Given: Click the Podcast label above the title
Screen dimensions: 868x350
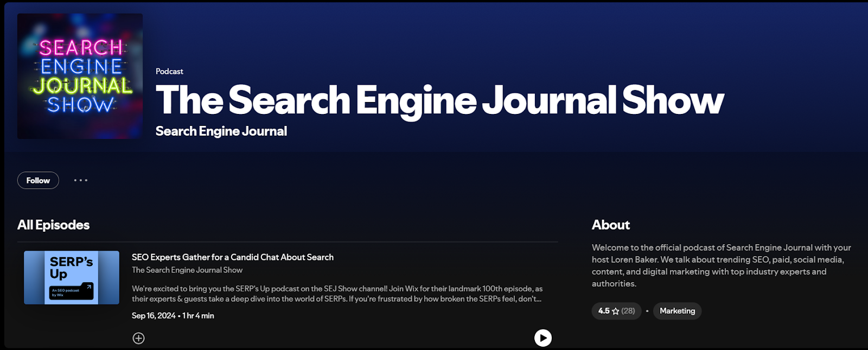Looking at the screenshot, I should click(x=169, y=71).
